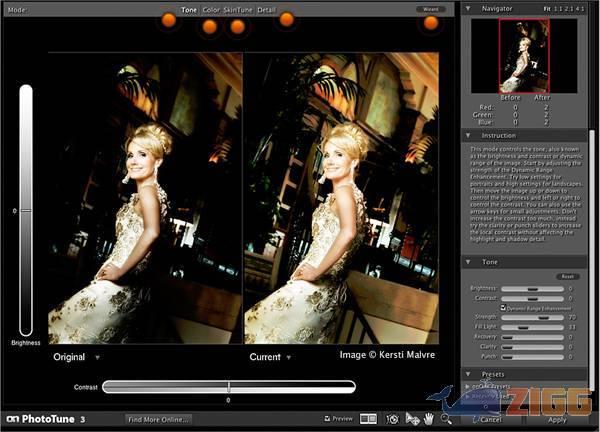Click the orange marker under Detail mode
The width and height of the screenshot is (600, 432).
[286, 20]
